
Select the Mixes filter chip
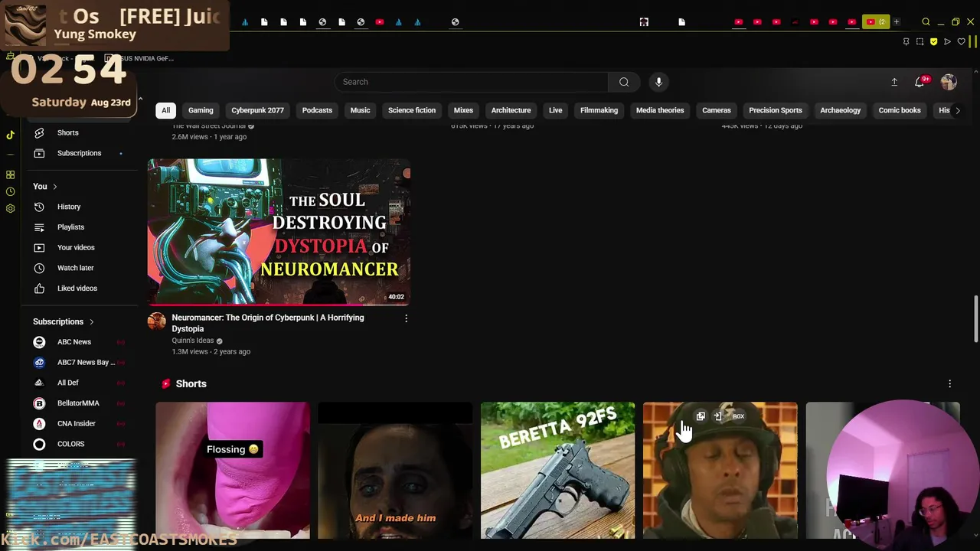(463, 110)
